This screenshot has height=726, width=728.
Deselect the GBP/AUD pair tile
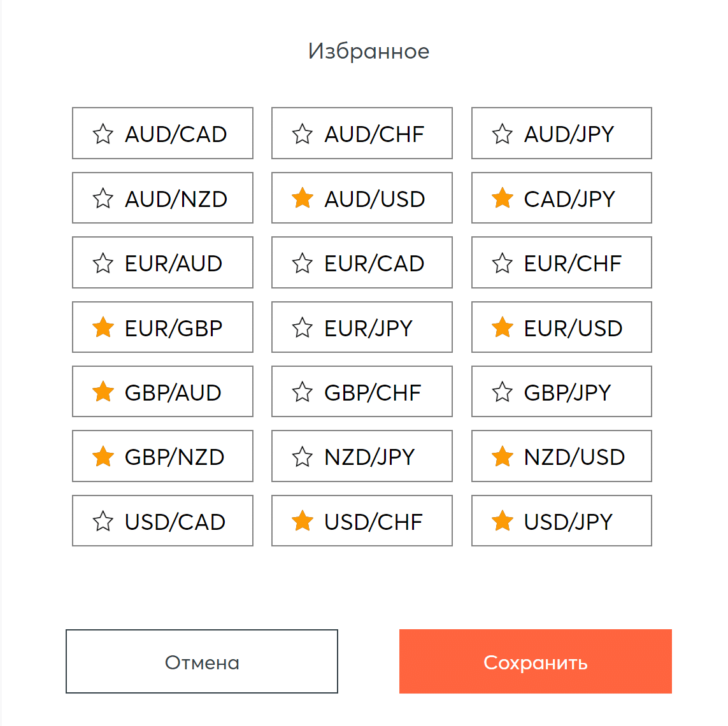point(162,392)
